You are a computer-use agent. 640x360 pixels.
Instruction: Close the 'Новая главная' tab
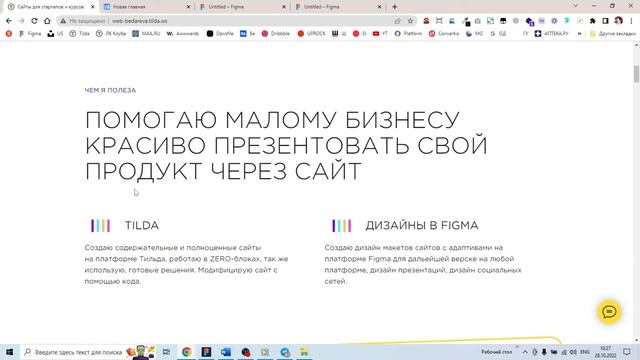click(188, 7)
